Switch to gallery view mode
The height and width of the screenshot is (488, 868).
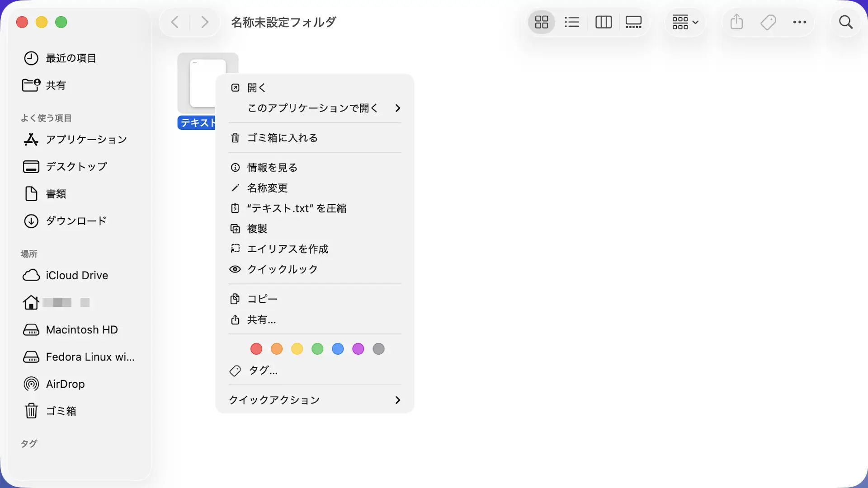click(633, 22)
